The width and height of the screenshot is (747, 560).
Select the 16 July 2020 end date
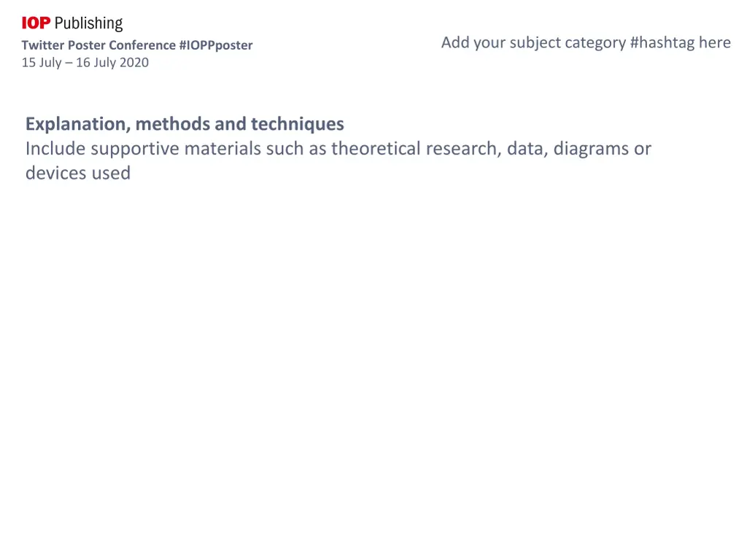(x=112, y=63)
